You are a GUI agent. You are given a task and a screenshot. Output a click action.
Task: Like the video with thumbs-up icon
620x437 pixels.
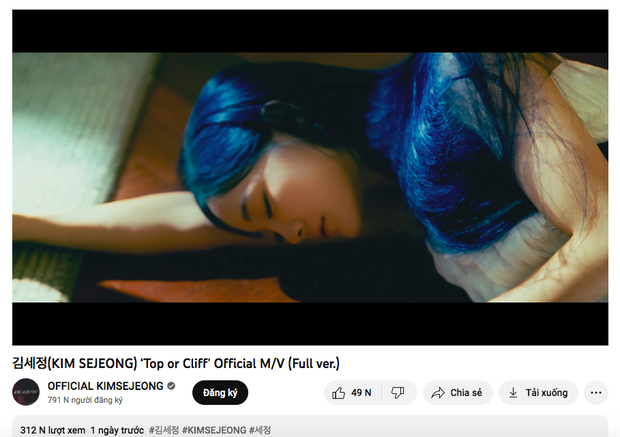(x=338, y=393)
